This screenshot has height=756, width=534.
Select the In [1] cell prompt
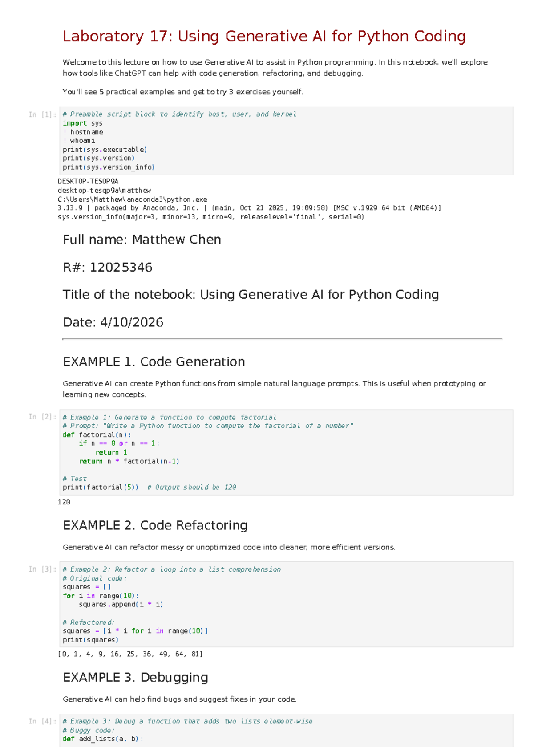coord(42,114)
